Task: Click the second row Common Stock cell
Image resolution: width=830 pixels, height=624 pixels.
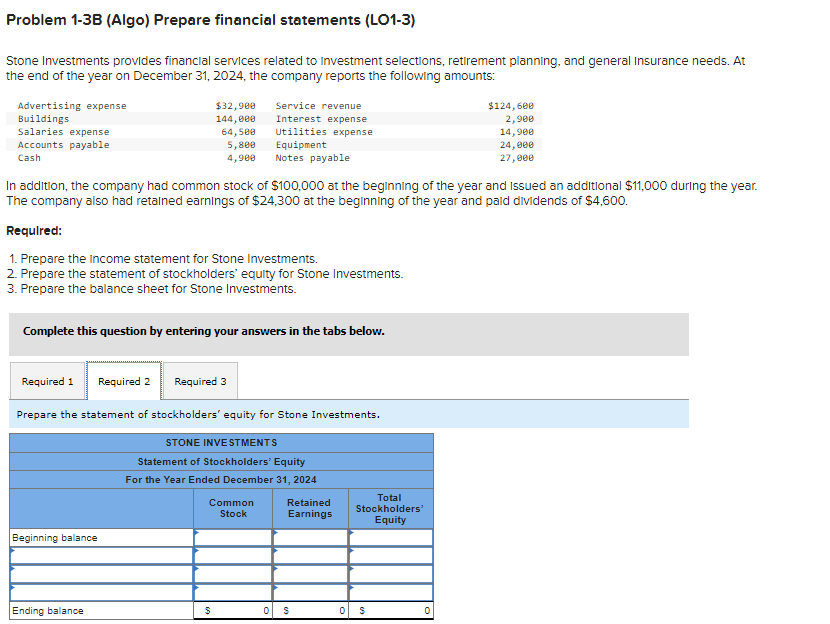Action: point(232,553)
